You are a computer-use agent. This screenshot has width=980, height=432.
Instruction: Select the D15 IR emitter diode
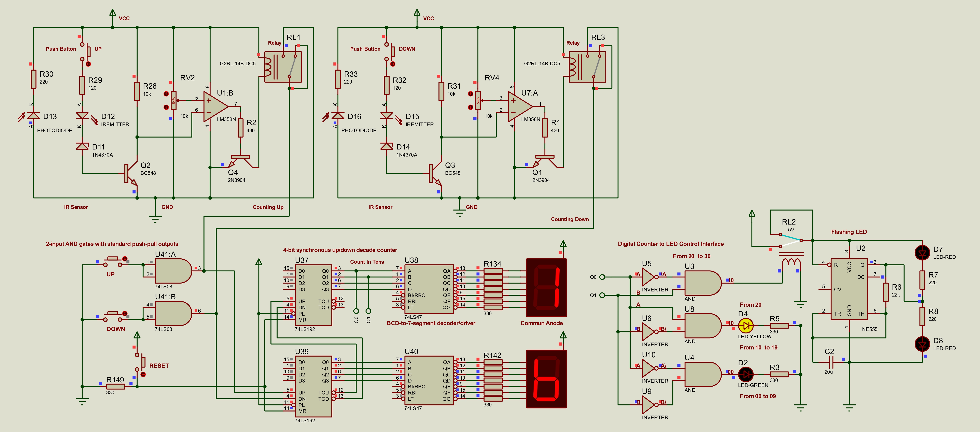[387, 116]
